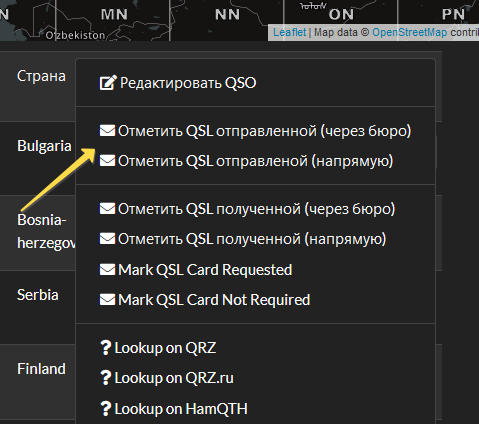Click the edit pencil icon beside Редактировать QSO
Viewport: 479px width, 424px height.
coord(108,83)
